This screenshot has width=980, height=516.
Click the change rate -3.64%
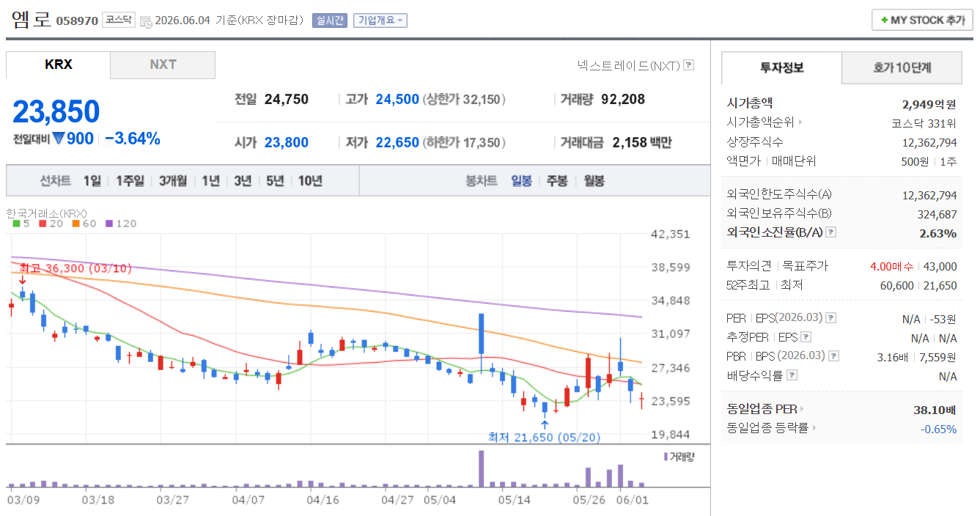click(x=133, y=139)
